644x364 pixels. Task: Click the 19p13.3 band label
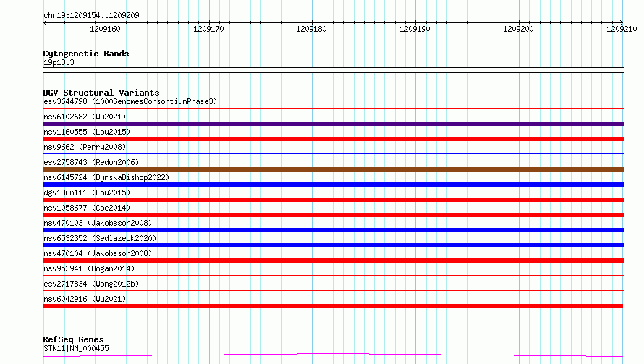pyautogui.click(x=59, y=62)
